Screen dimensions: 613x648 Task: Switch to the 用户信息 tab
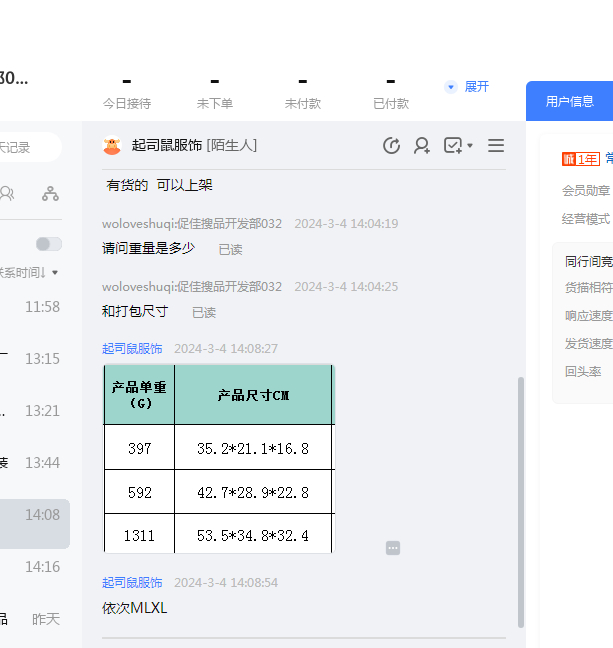[569, 101]
